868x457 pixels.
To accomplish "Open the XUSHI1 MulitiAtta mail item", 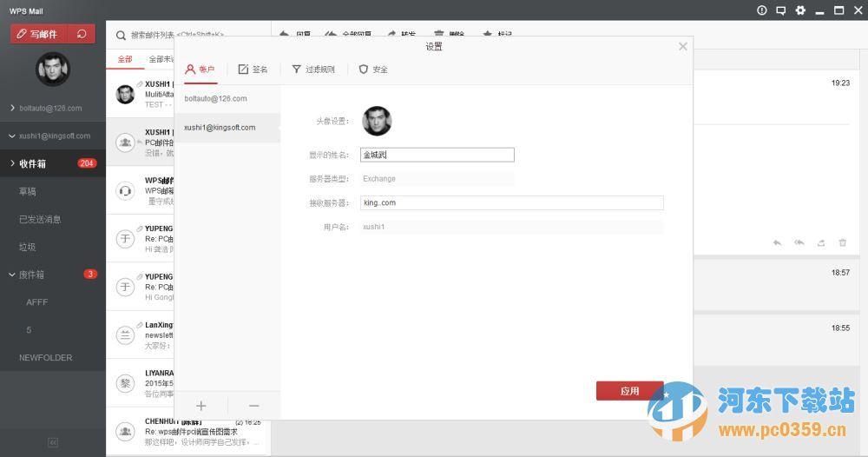I will click(x=140, y=94).
